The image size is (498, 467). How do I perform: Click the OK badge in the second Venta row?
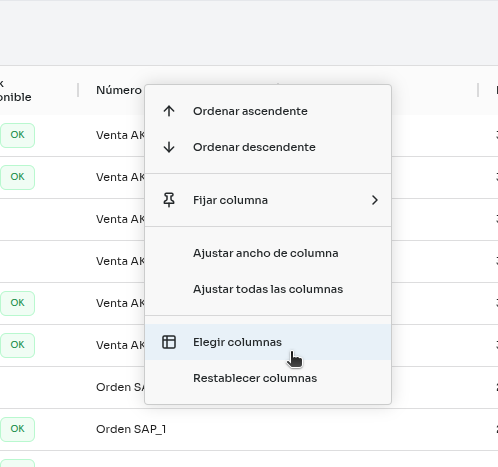pyautogui.click(x=17, y=177)
